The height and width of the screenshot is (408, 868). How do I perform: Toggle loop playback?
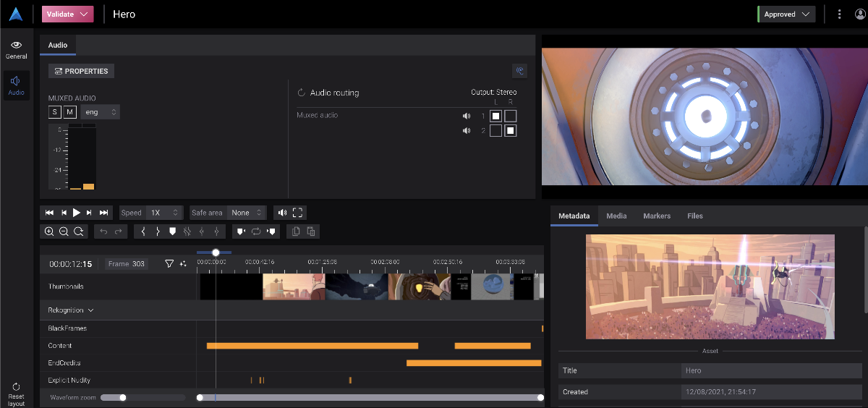coord(256,231)
